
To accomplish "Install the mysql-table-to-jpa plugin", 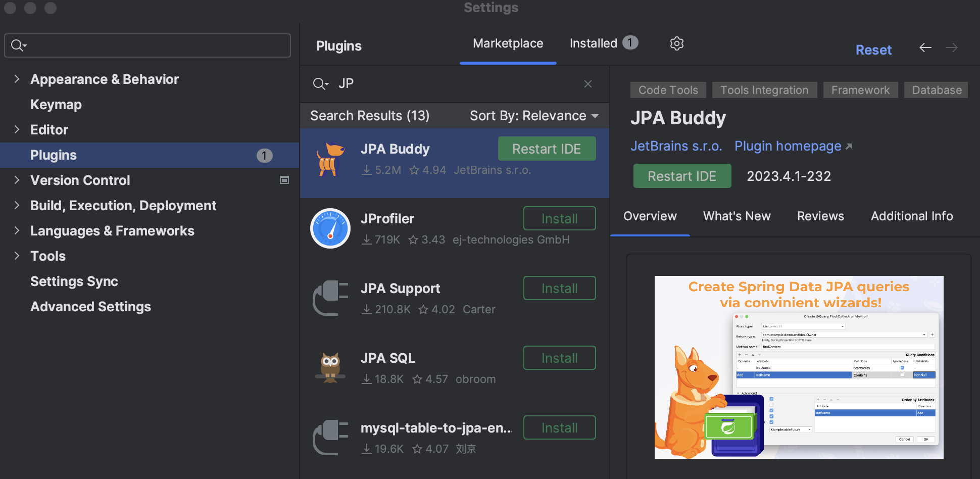I will tap(560, 428).
